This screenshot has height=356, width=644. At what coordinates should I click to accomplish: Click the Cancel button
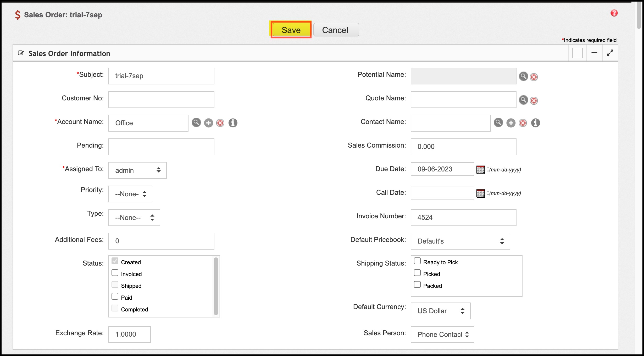[336, 30]
